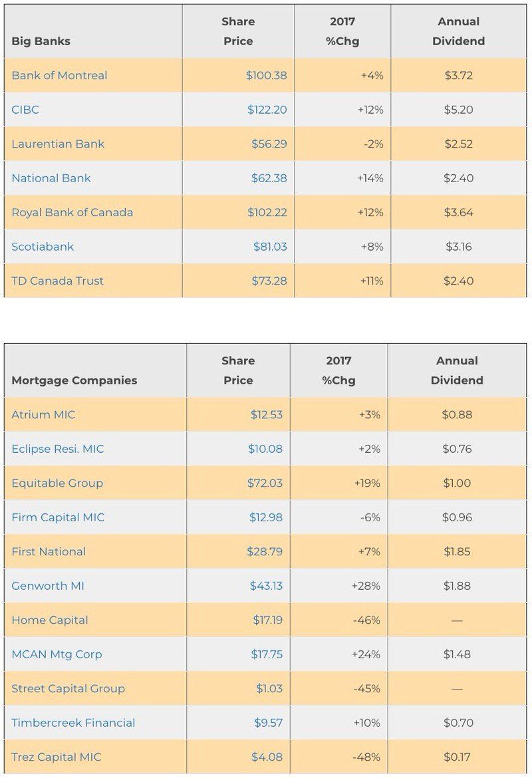
Task: Open the Eclipse Resi. MIC link
Action: [x=58, y=449]
